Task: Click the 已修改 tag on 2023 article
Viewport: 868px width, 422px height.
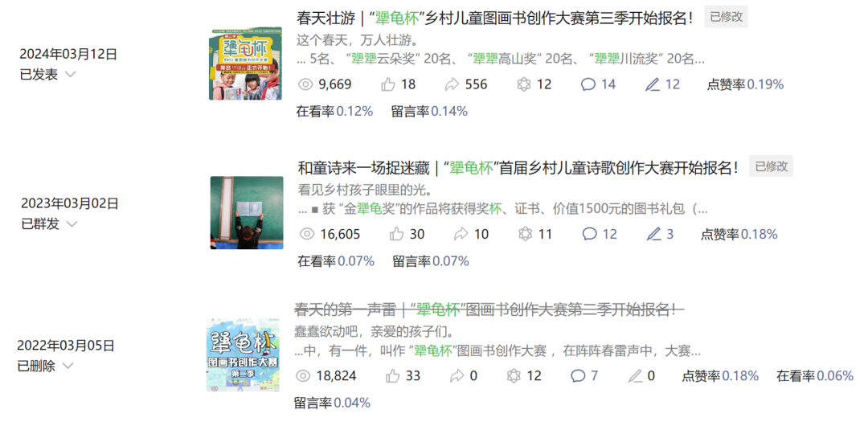Action: point(771,166)
